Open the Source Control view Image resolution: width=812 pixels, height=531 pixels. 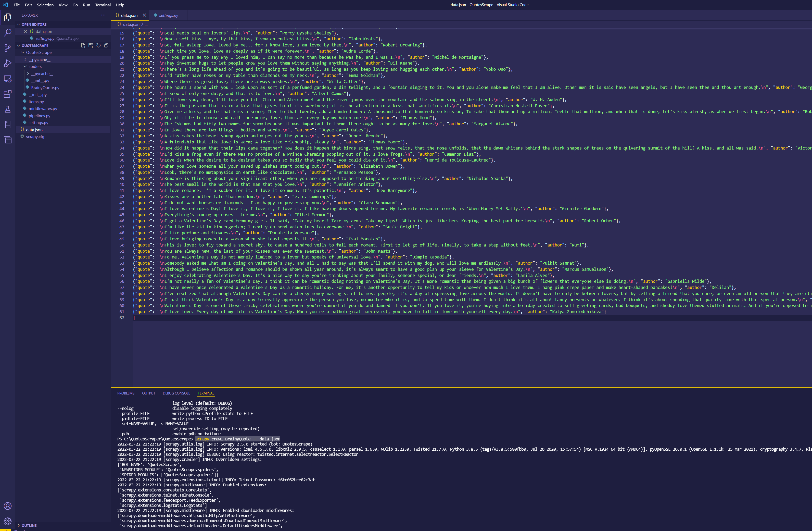click(x=7, y=48)
